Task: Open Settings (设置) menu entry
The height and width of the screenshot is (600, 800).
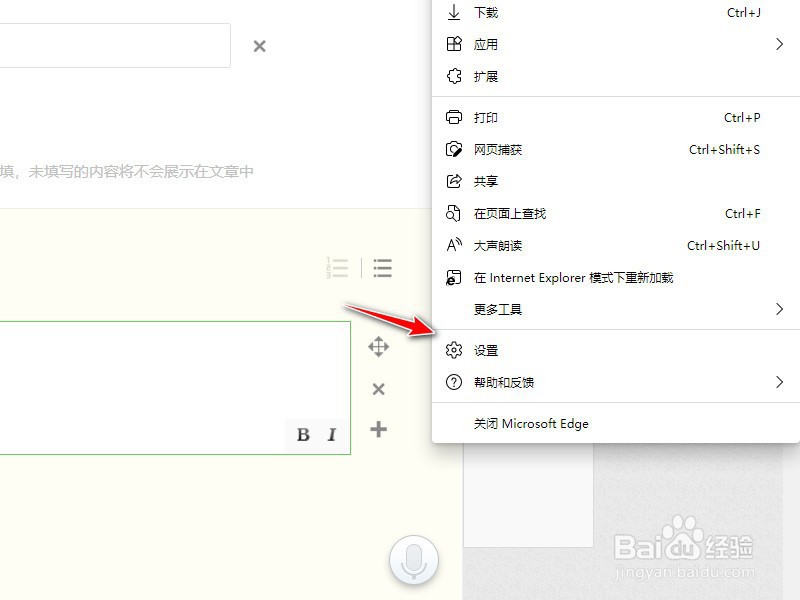Action: (x=615, y=351)
